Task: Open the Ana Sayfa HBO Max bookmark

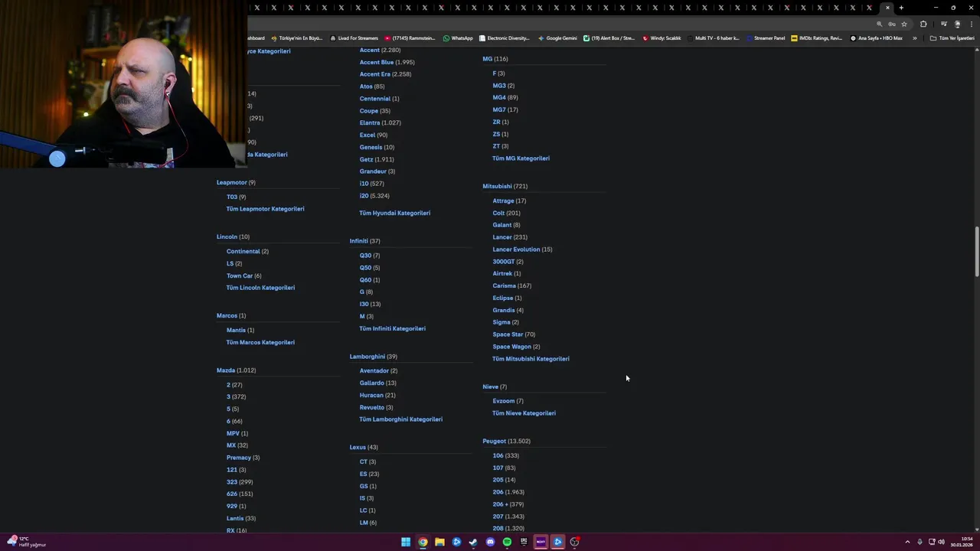Action: pos(876,38)
